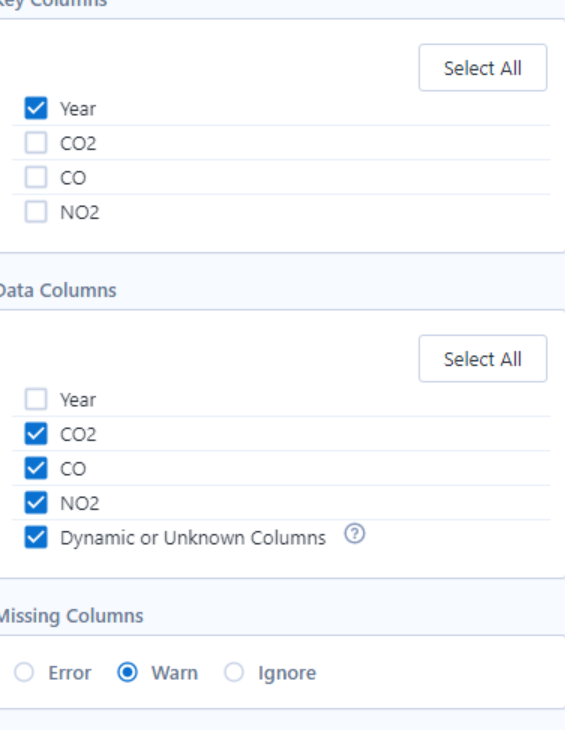The height and width of the screenshot is (730, 565).
Task: Check NO2 in Key Columns
Action: pos(36,212)
